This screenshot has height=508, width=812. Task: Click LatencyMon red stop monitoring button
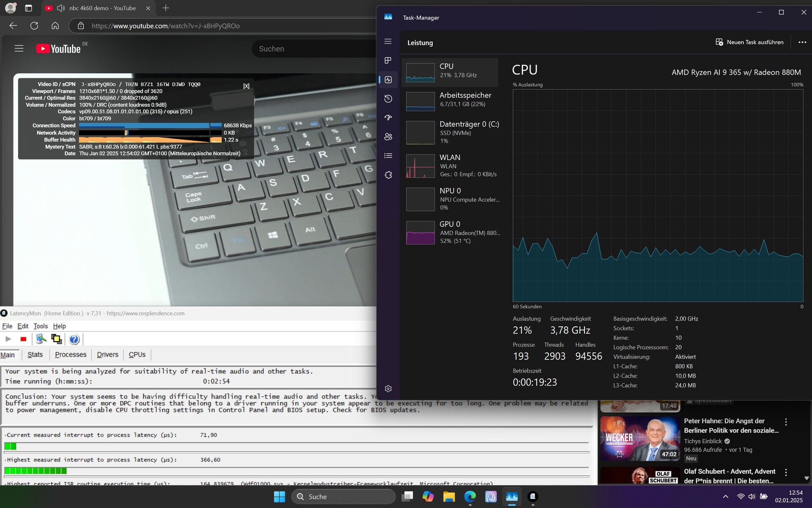coord(23,339)
